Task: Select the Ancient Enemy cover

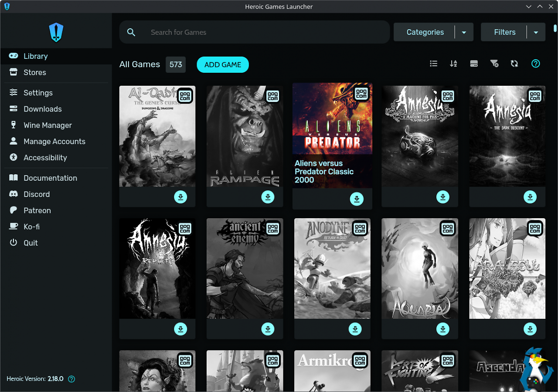Action: [245, 268]
